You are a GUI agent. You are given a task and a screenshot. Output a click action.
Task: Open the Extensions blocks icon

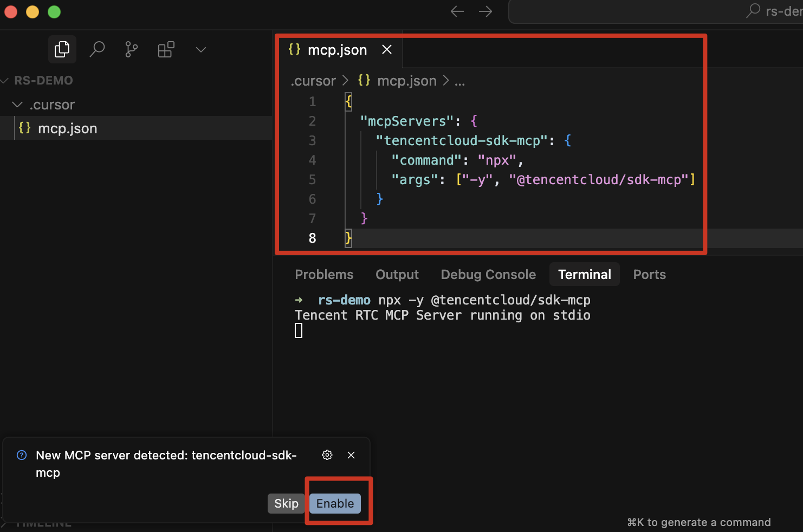pyautogui.click(x=166, y=49)
